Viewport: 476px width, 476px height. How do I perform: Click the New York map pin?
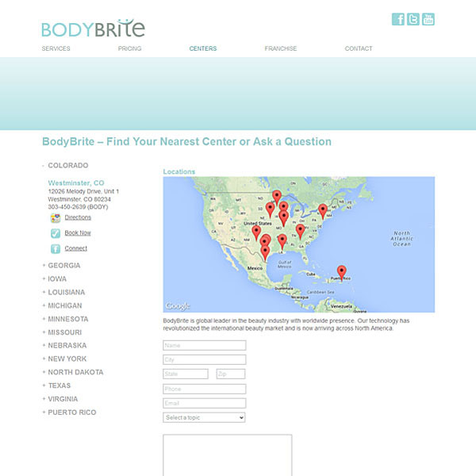[322, 211]
